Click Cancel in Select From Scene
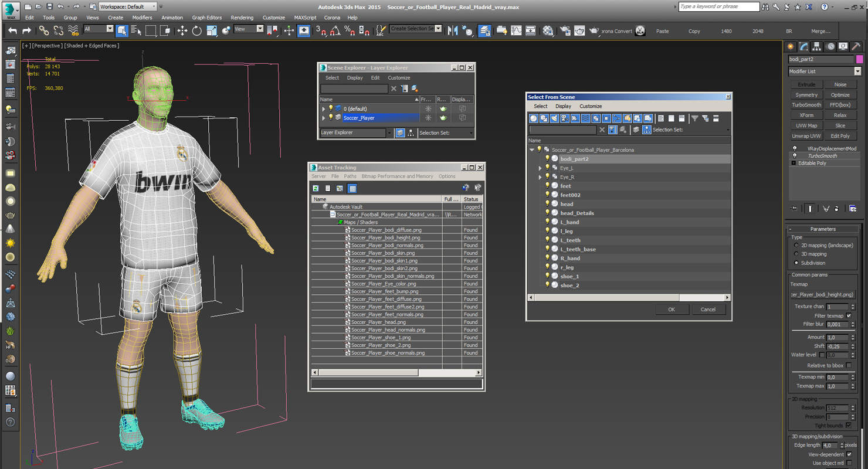This screenshot has height=469, width=868. coord(708,310)
